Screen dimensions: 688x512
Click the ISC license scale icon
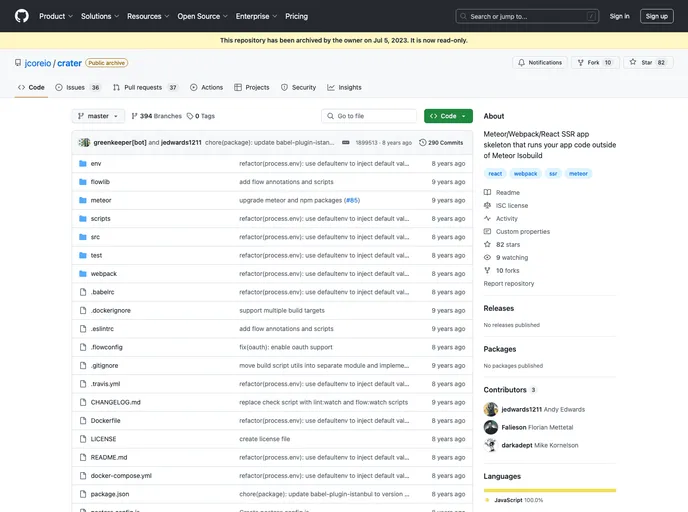tap(487, 205)
